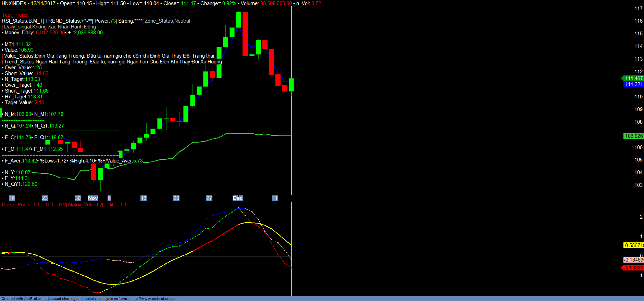Click the tallest red candle at the peak

[x=245, y=34]
